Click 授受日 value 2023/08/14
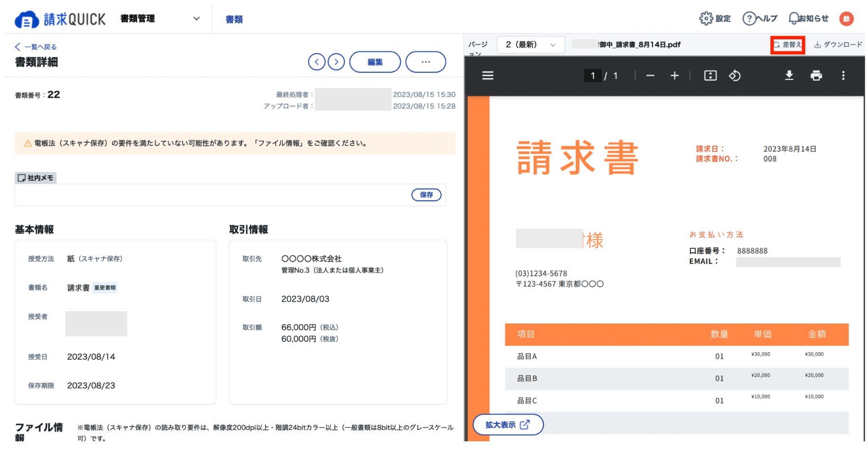868x456 pixels. pyautogui.click(x=91, y=357)
